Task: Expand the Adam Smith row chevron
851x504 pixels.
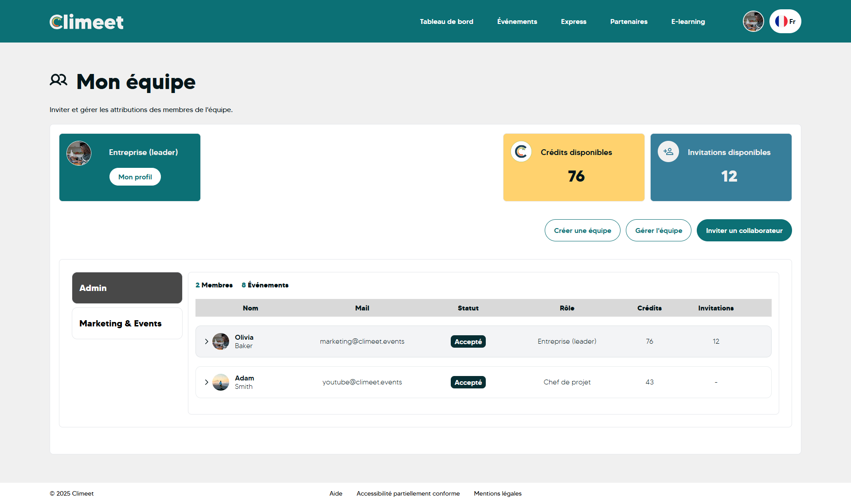Action: click(207, 382)
